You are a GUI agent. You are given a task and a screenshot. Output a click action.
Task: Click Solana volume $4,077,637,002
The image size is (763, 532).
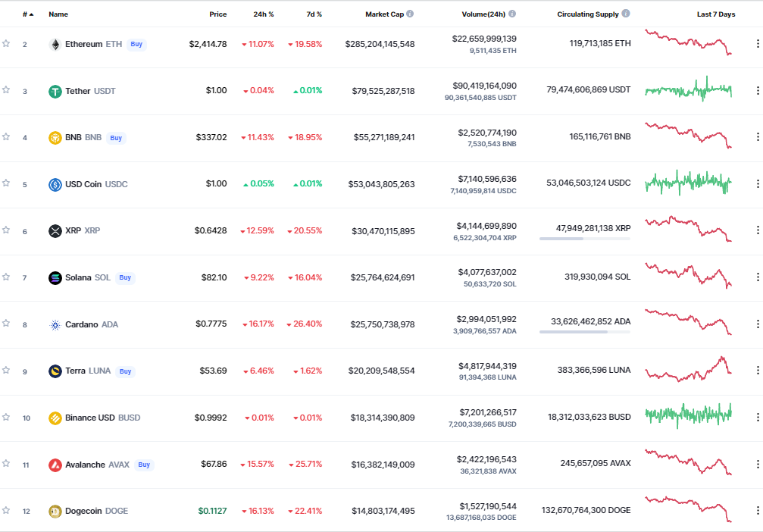coord(487,272)
